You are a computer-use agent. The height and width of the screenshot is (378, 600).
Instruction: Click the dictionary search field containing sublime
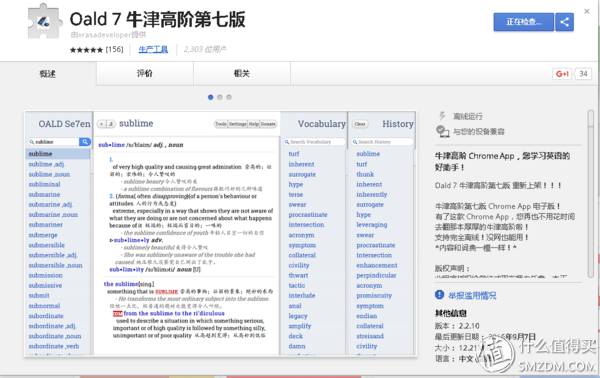click(53, 142)
